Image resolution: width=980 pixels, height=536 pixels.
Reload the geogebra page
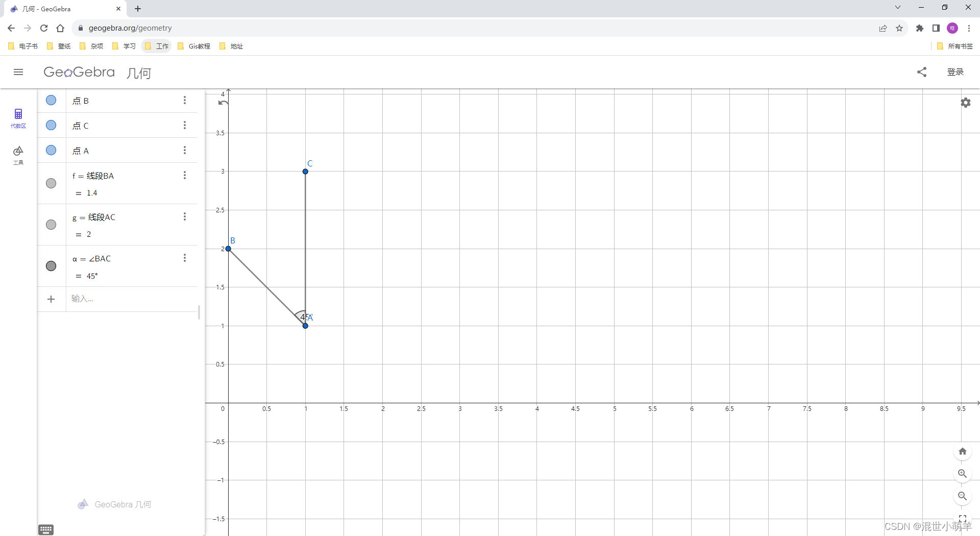(x=44, y=28)
